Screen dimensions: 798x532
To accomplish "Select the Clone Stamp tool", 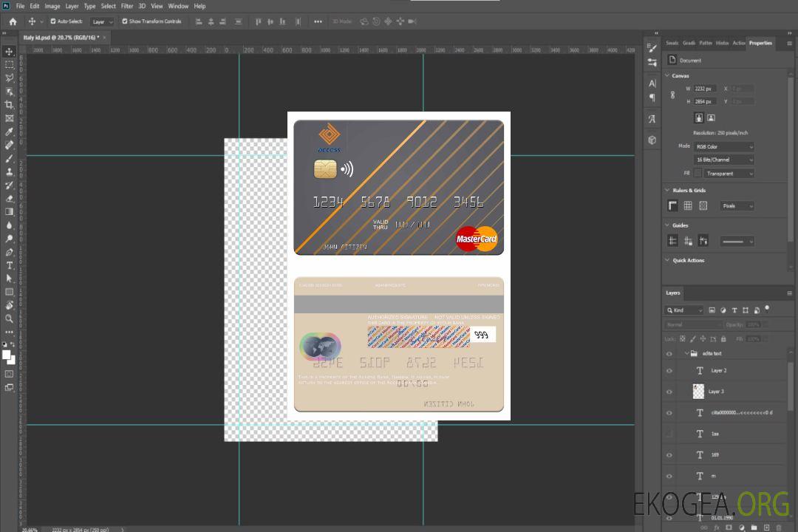I will click(9, 172).
